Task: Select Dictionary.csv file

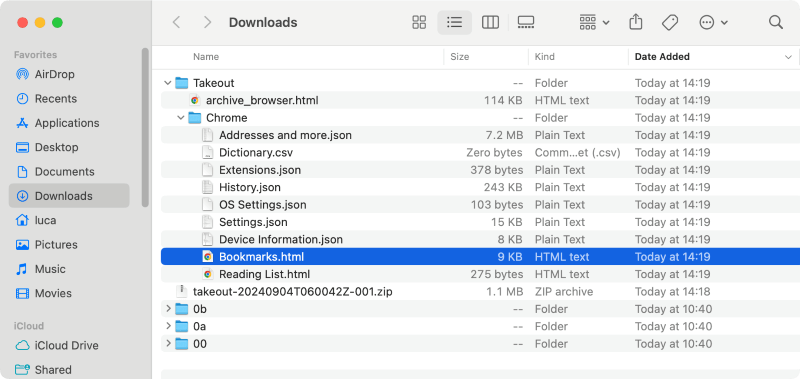Action: pyautogui.click(x=480, y=153)
